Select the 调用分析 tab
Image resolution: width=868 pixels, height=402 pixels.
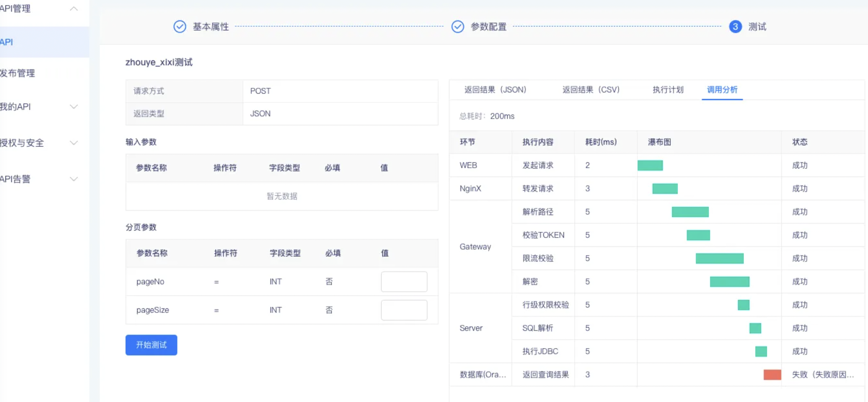pyautogui.click(x=722, y=89)
